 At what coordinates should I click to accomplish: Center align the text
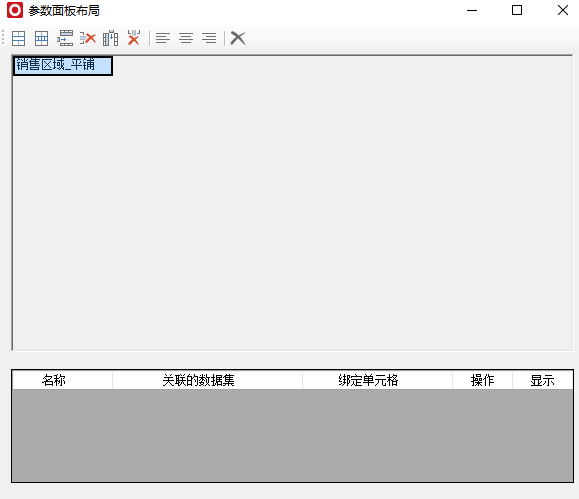tap(186, 38)
